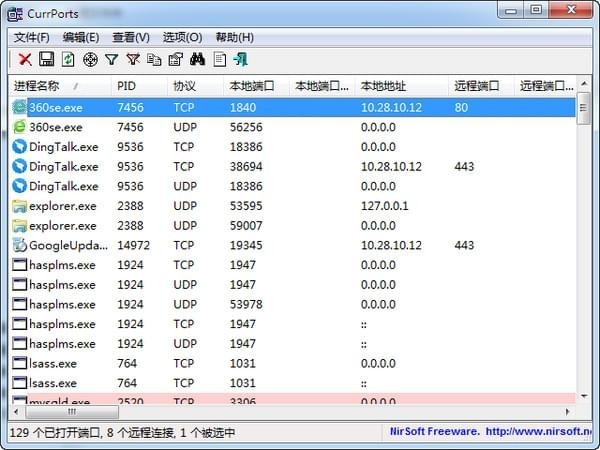Click the target crosshair toolbar icon
Screen dimensions: 600x450
(x=90, y=59)
